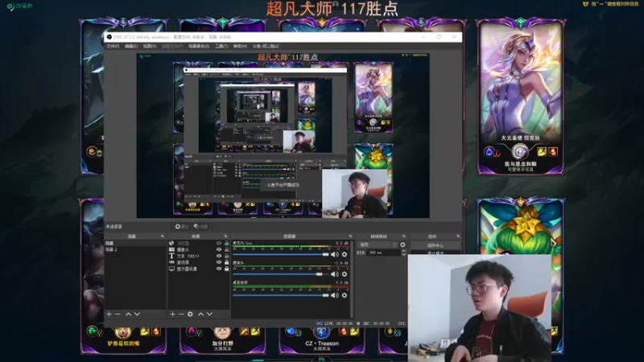The width and height of the screenshot is (644, 362).
Task: Toggle the lock on the browser source
Action: [226, 244]
